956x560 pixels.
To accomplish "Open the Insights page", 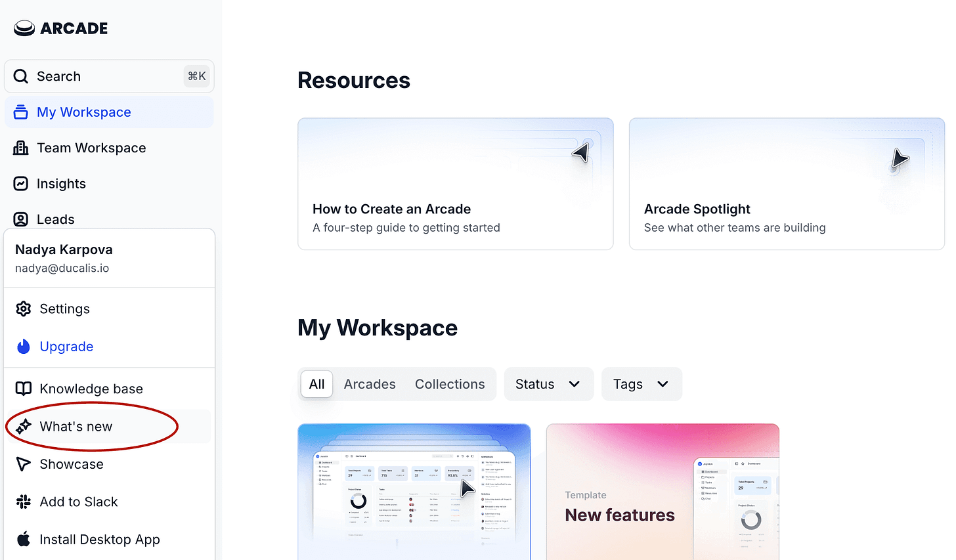I will tap(109, 184).
